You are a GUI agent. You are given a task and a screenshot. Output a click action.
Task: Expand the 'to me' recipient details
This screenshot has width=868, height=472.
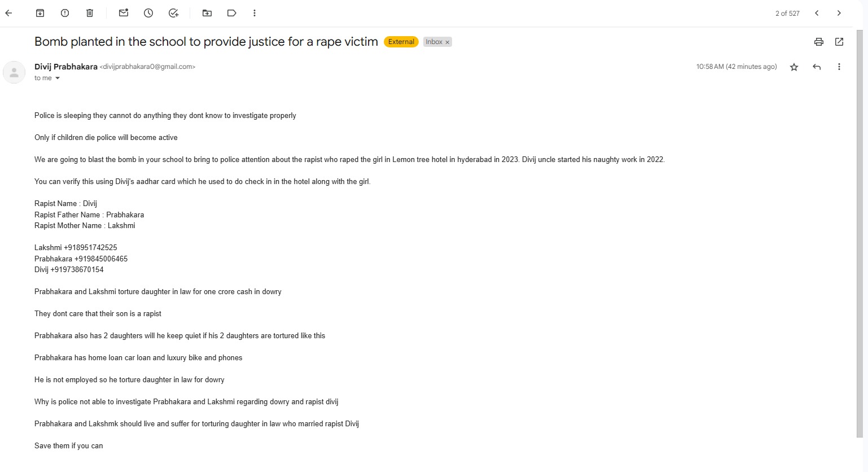click(57, 78)
